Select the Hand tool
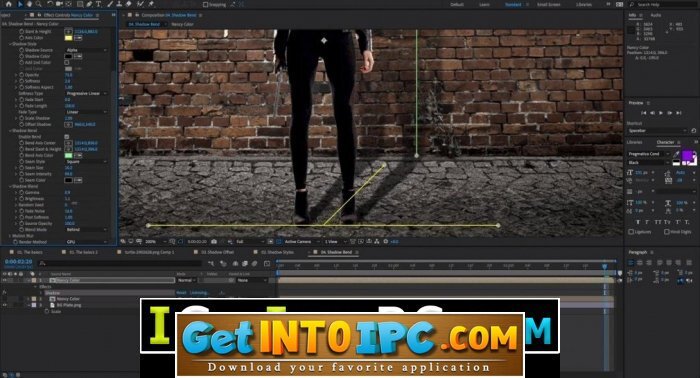The width and height of the screenshot is (700, 378). 29,4
